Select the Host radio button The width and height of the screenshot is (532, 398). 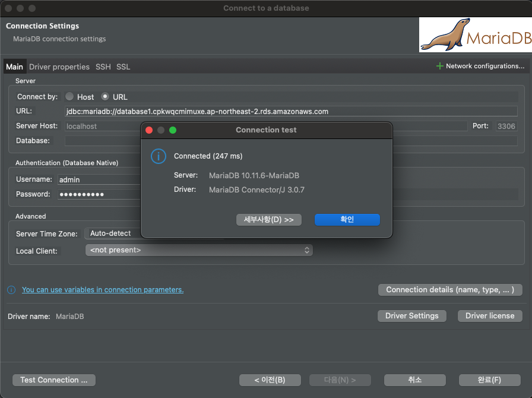tap(69, 96)
